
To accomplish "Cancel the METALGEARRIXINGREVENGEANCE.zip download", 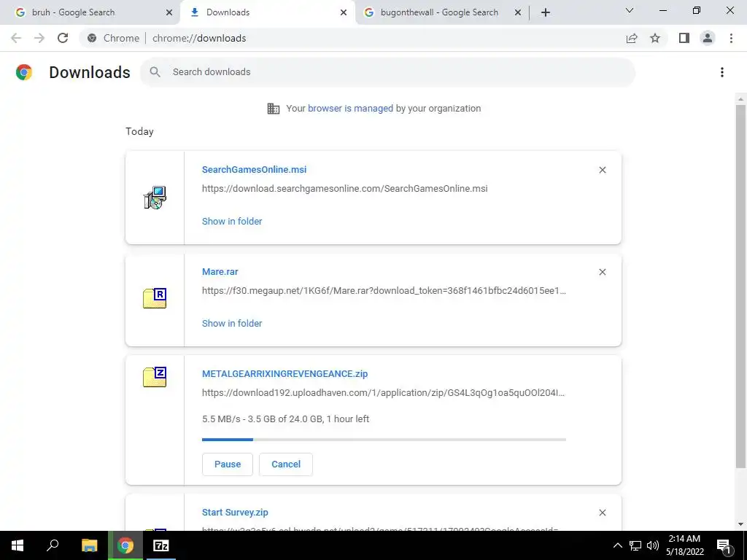I will click(286, 464).
